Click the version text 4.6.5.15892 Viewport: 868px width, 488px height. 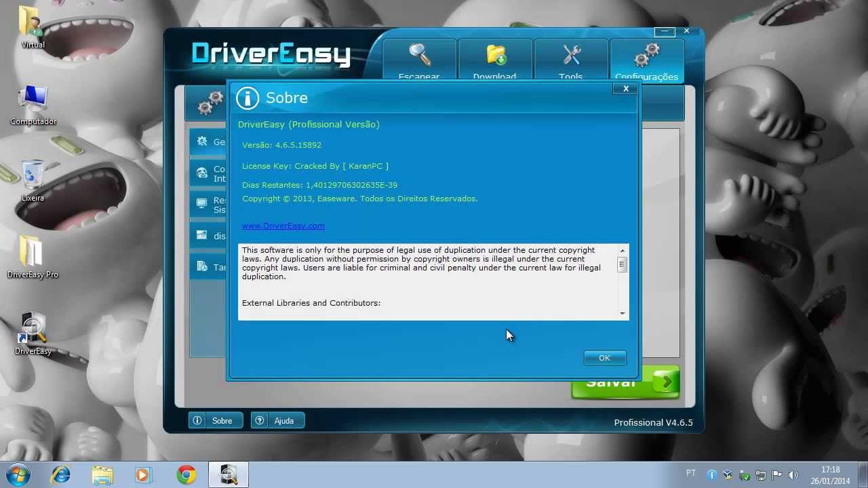[298, 145]
